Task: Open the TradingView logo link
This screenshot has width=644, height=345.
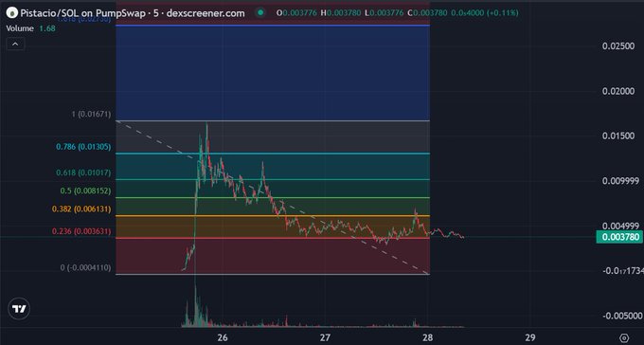Action: tap(19, 309)
